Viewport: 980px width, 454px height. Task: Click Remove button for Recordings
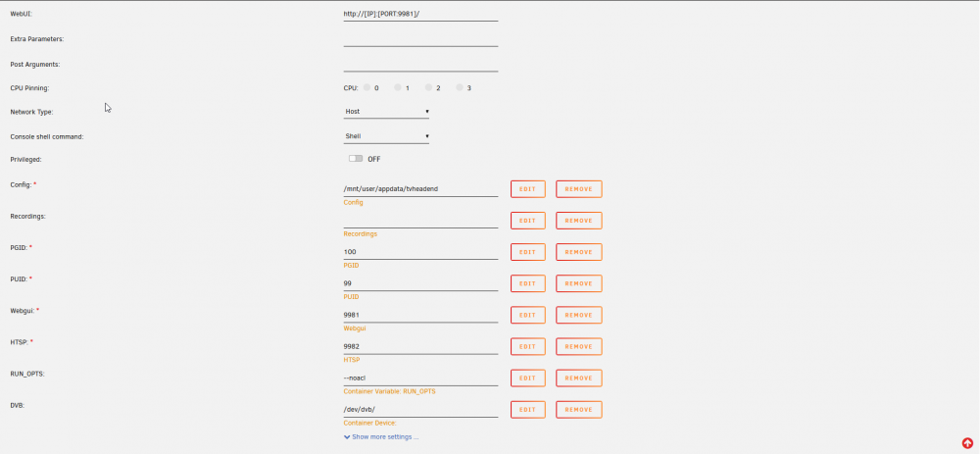(579, 221)
